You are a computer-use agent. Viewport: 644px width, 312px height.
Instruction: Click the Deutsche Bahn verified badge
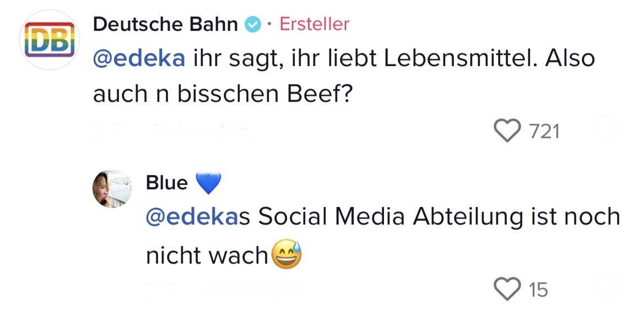(x=253, y=25)
